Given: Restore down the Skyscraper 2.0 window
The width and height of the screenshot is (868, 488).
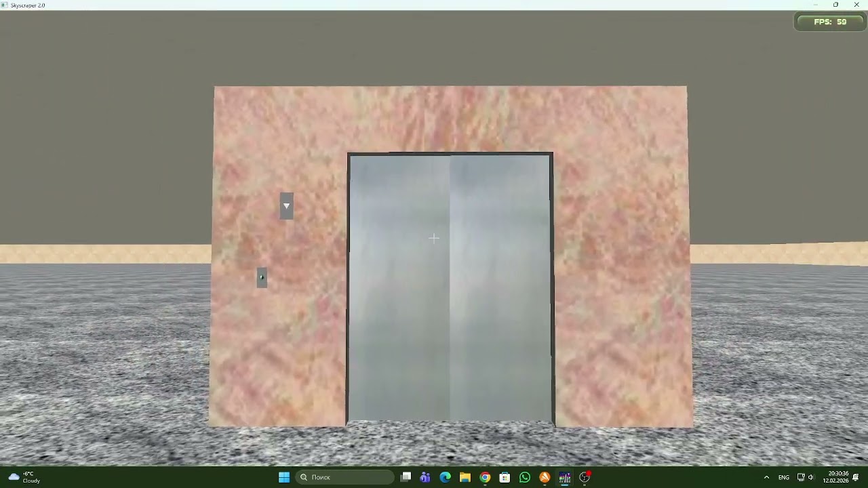Looking at the screenshot, I should point(836,5).
